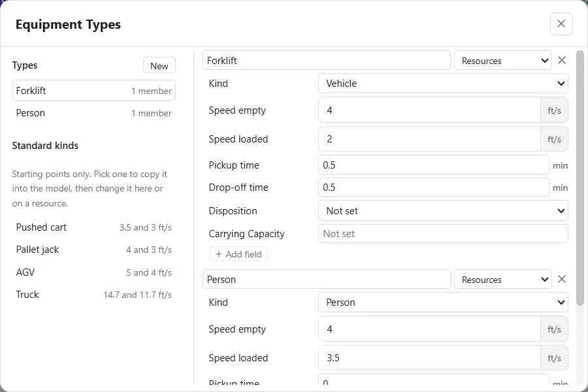
Task: Copy the Pushed cart standard kind
Action: 93,227
